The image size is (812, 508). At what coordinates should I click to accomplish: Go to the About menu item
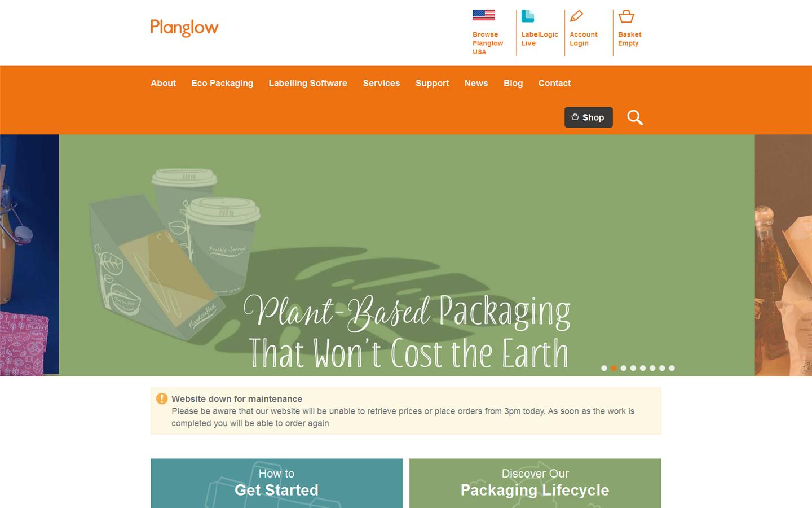163,83
